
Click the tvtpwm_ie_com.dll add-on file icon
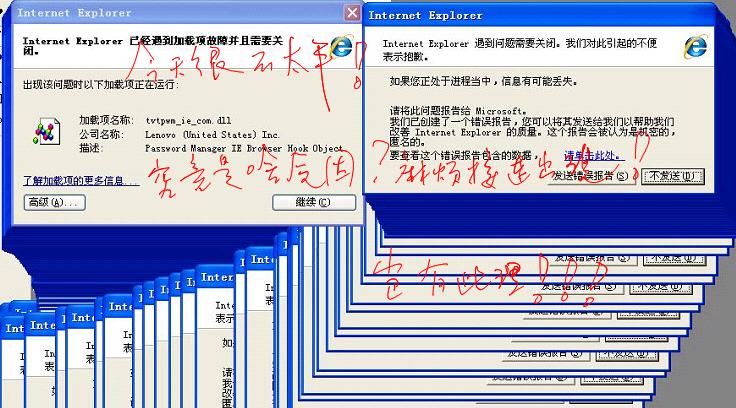(x=47, y=131)
